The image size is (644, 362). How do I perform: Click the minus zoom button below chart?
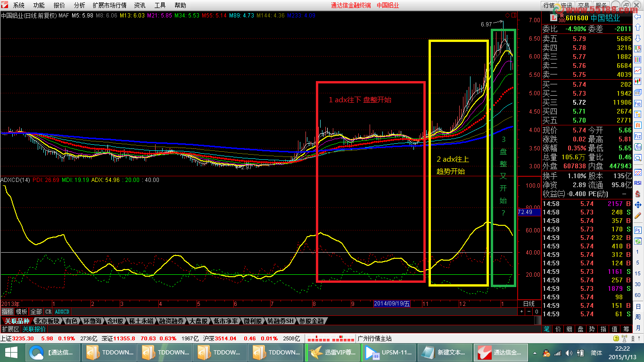coord(529,312)
